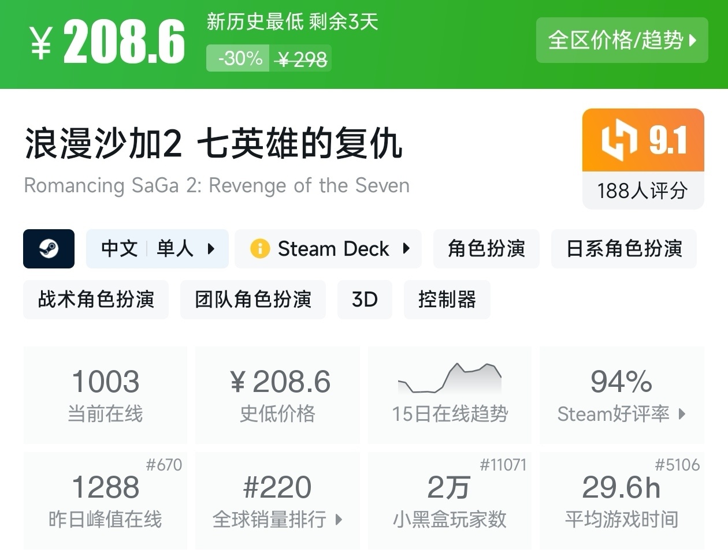
Task: Select the 控制器 tag
Action: coord(447,300)
